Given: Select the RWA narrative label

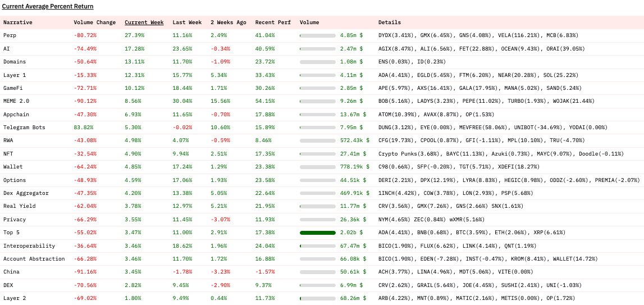Looking at the screenshot, I should point(8,140).
